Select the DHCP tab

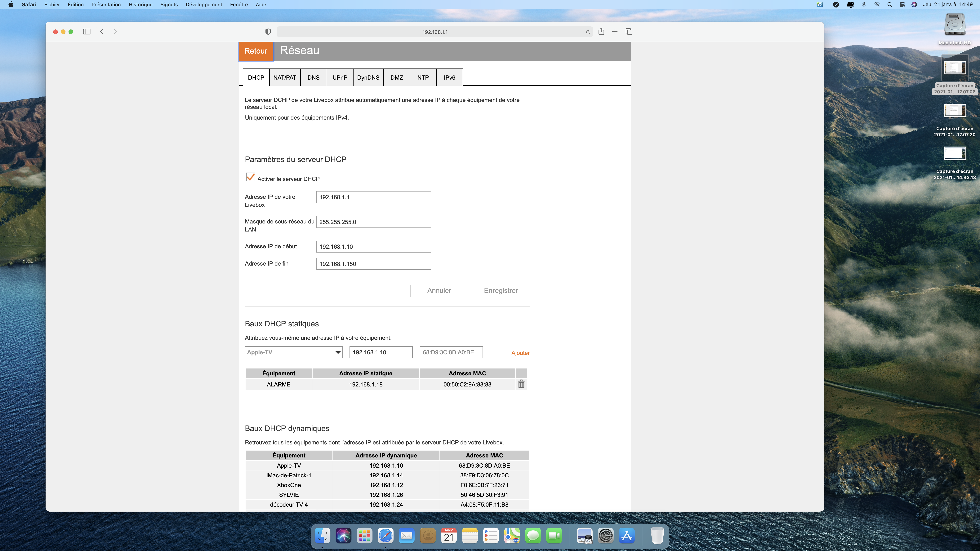click(x=256, y=77)
